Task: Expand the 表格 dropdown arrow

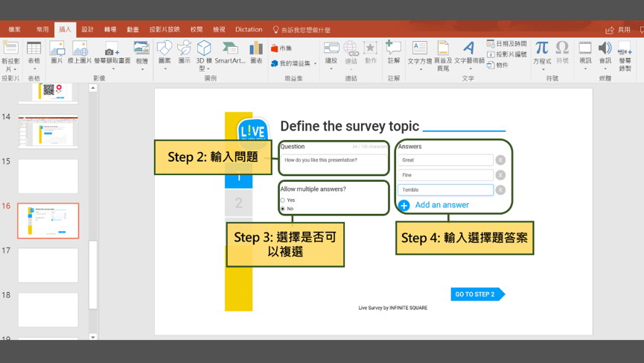Action: click(x=34, y=69)
